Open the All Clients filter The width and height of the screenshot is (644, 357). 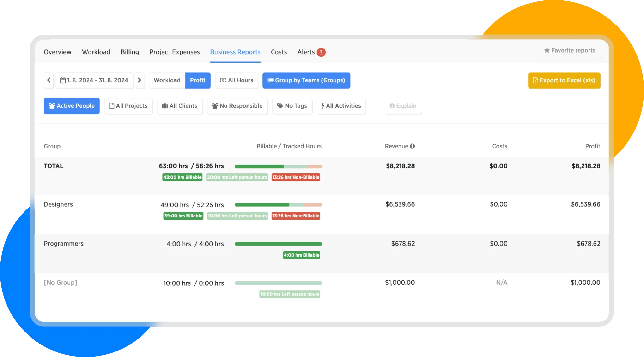pyautogui.click(x=180, y=106)
